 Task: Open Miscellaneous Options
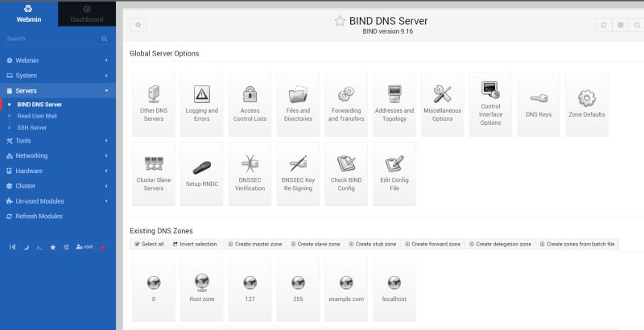click(442, 105)
